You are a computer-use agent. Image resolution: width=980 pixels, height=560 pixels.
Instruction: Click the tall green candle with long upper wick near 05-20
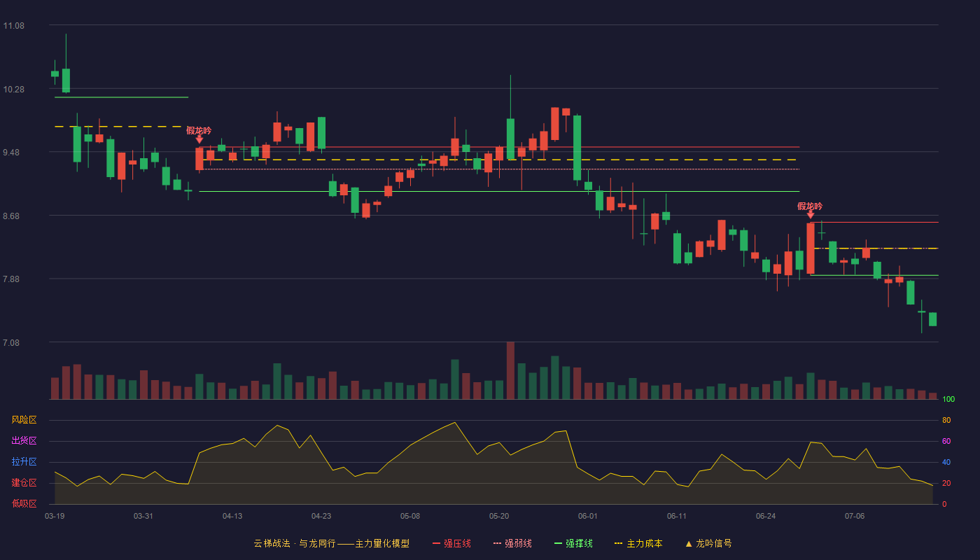click(x=510, y=139)
